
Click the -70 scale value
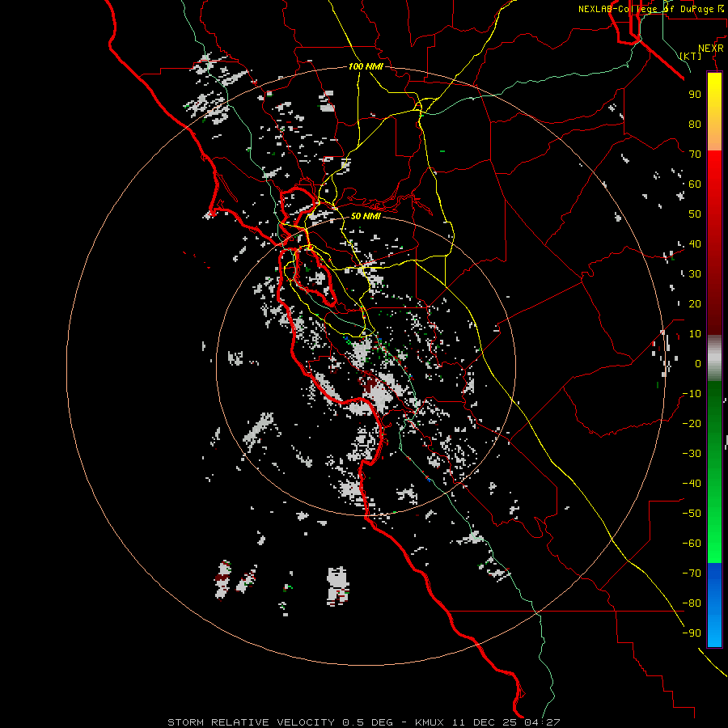(692, 574)
